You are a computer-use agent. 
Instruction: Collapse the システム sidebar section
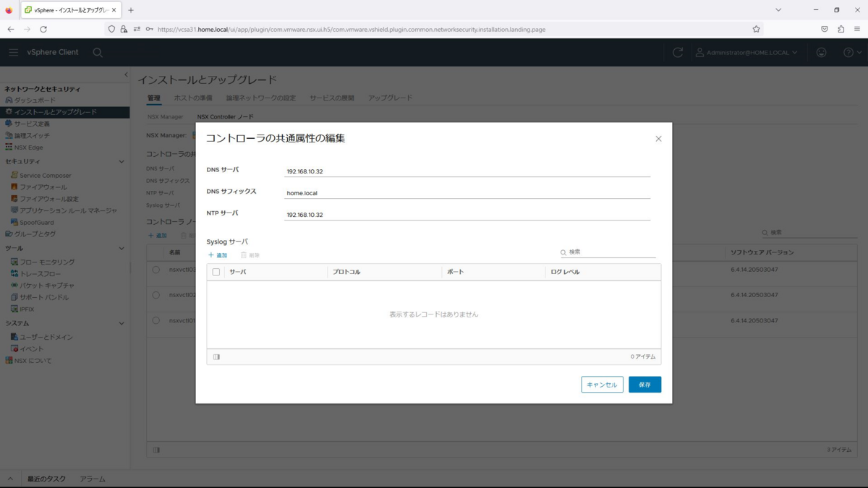(x=122, y=323)
